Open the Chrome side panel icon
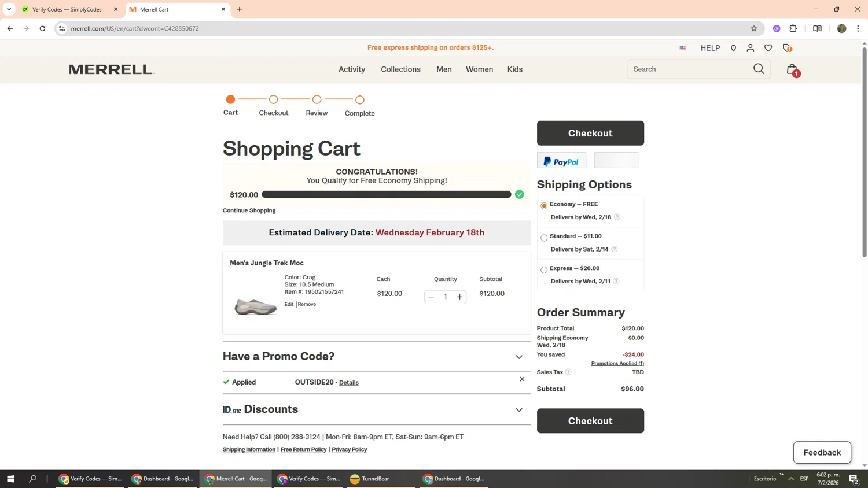 pos(817,28)
